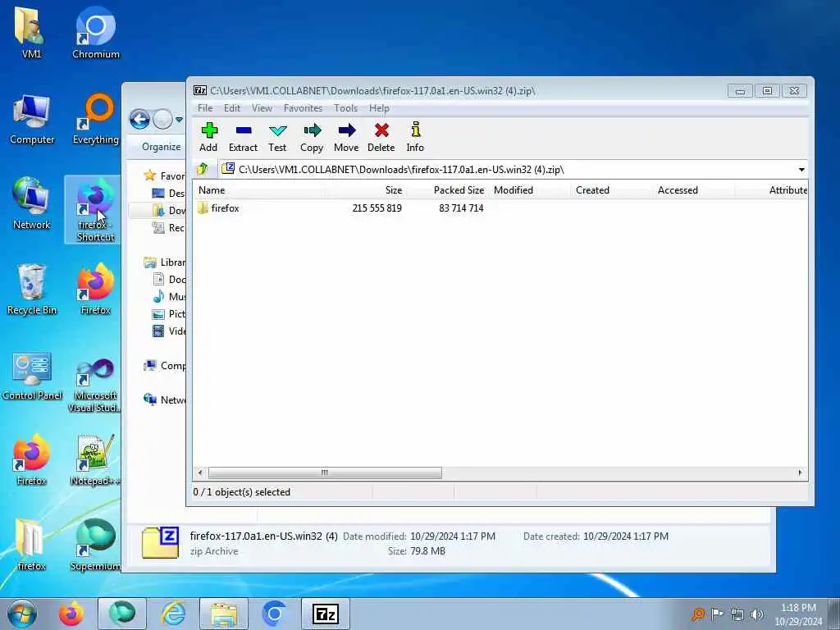Go up one folder level in 7-Zip
The width and height of the screenshot is (840, 630).
click(203, 169)
